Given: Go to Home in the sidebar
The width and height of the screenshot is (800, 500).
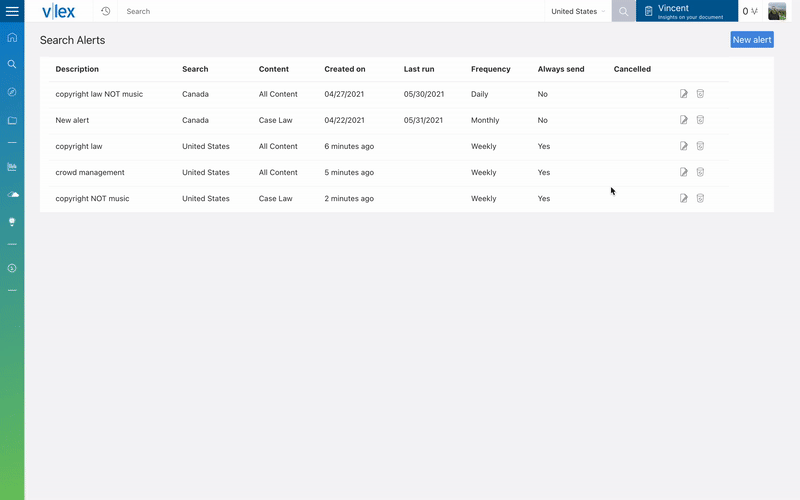Looking at the screenshot, I should point(12,37).
